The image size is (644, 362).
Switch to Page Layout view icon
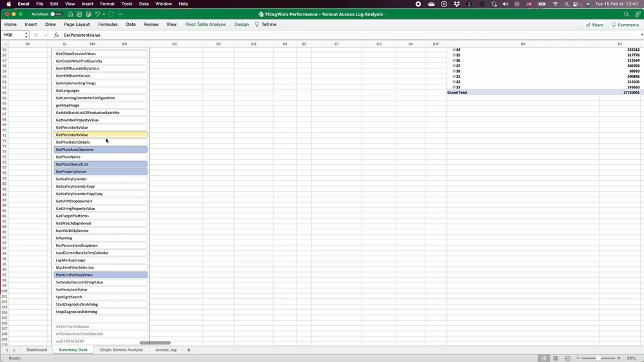(556, 358)
